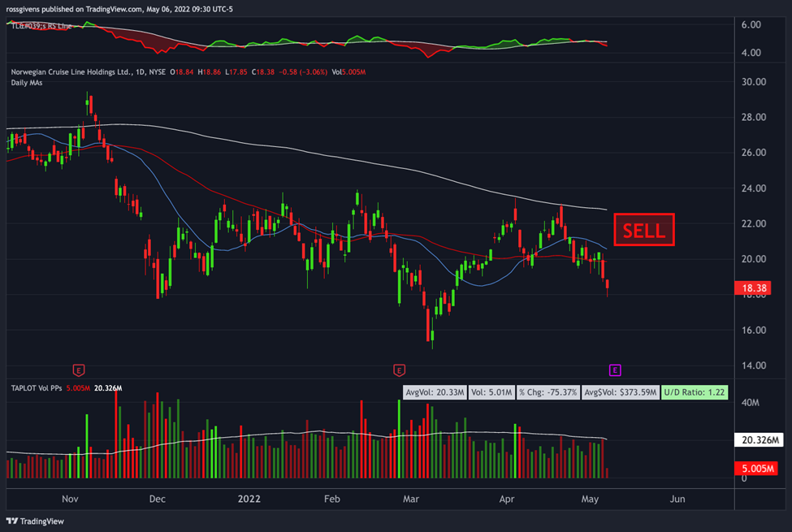This screenshot has height=532, width=792.
Task: Click the green U/D Ratio: 1.22 box
Action: [695, 392]
